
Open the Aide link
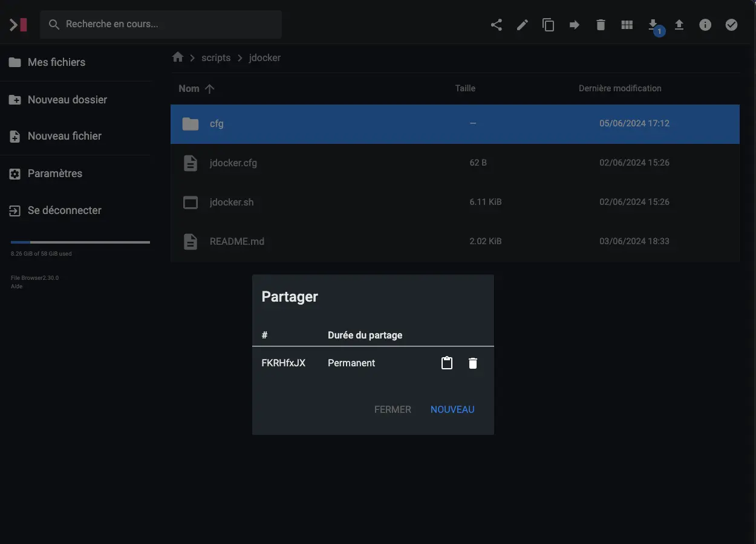(16, 287)
